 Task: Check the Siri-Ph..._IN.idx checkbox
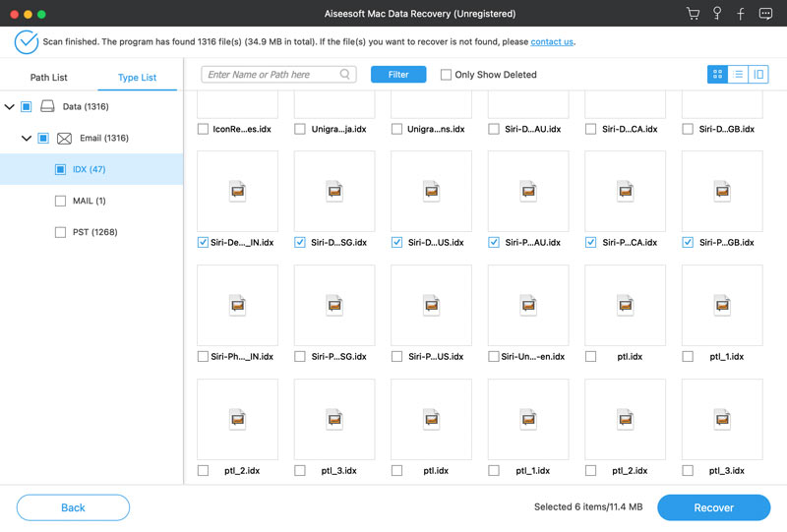coord(203,356)
